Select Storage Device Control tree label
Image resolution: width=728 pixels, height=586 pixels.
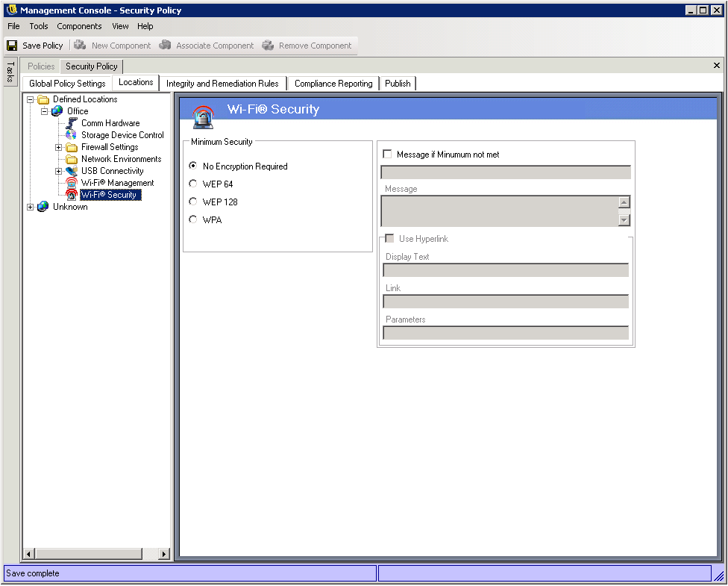point(122,135)
